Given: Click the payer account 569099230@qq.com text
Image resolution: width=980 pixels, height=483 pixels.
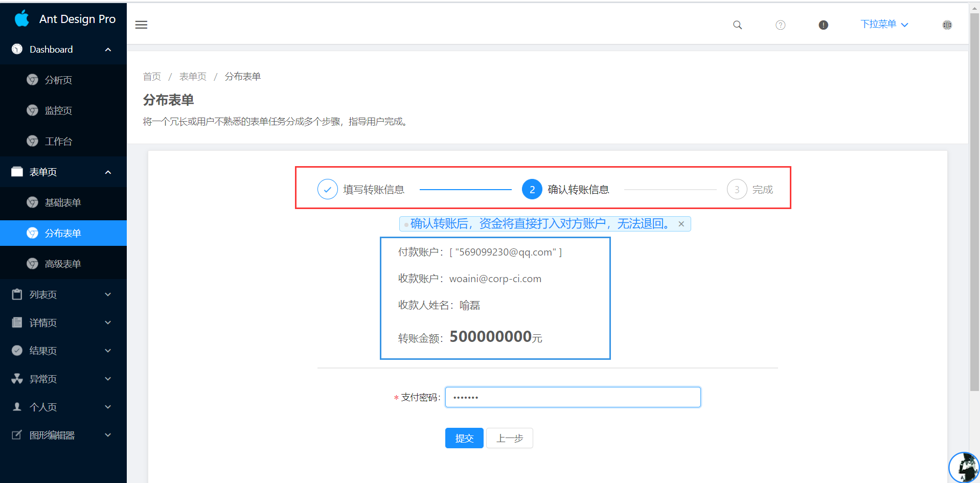Looking at the screenshot, I should pyautogui.click(x=506, y=252).
